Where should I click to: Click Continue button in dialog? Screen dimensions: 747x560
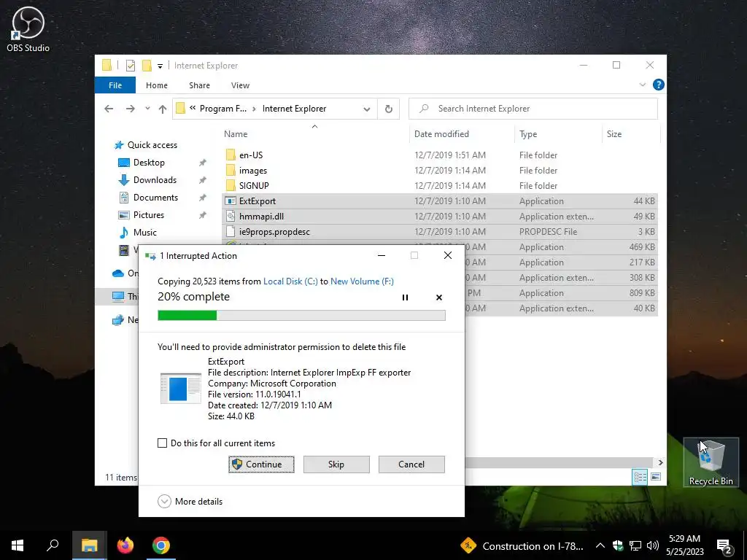tap(261, 464)
